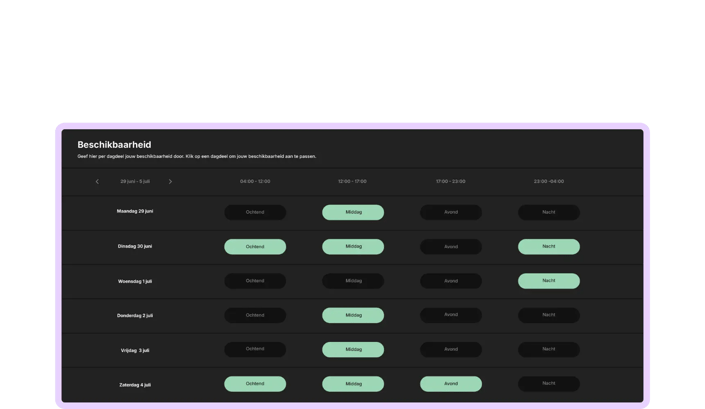
Task: Enable Nacht for Zaterdag 4 juli
Action: pyautogui.click(x=549, y=384)
